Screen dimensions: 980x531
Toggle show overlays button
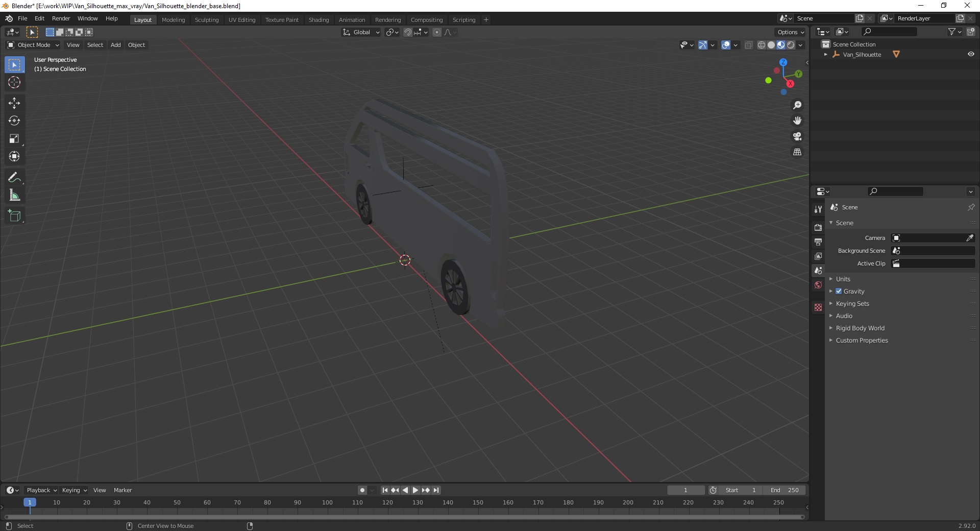coord(726,45)
